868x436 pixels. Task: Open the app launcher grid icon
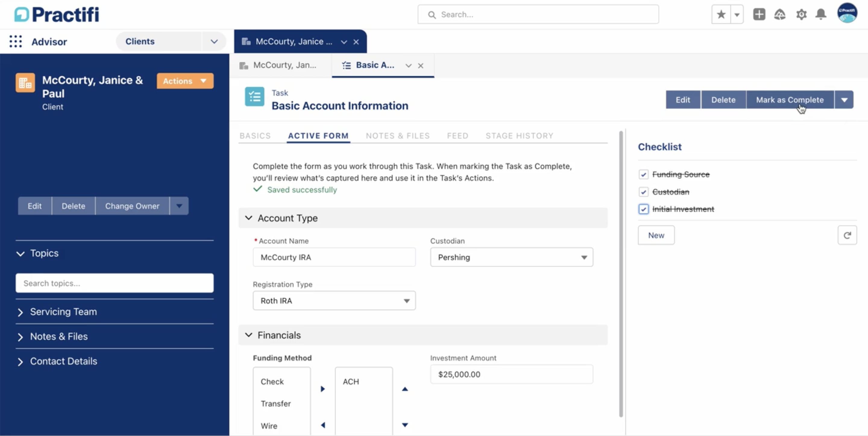click(x=15, y=42)
